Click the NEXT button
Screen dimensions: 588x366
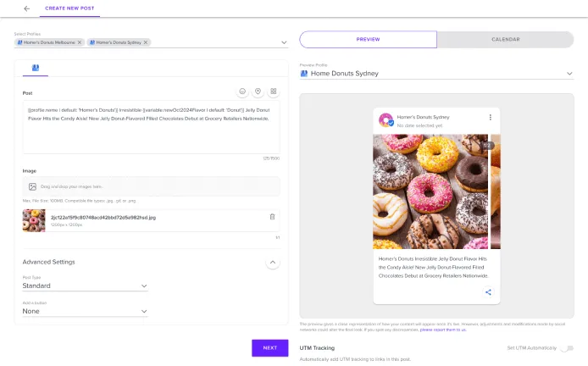[270, 348]
